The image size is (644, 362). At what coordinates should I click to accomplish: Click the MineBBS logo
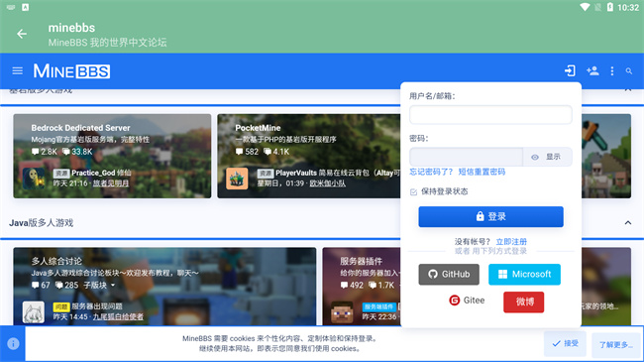click(x=71, y=71)
